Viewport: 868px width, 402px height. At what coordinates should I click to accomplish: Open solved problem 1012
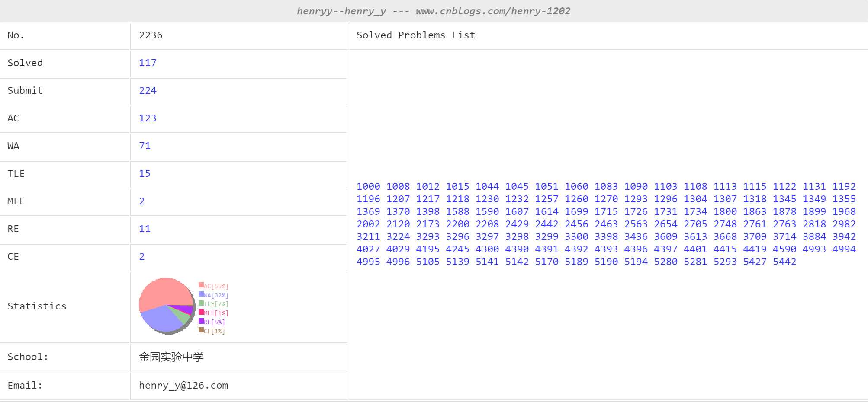428,187
